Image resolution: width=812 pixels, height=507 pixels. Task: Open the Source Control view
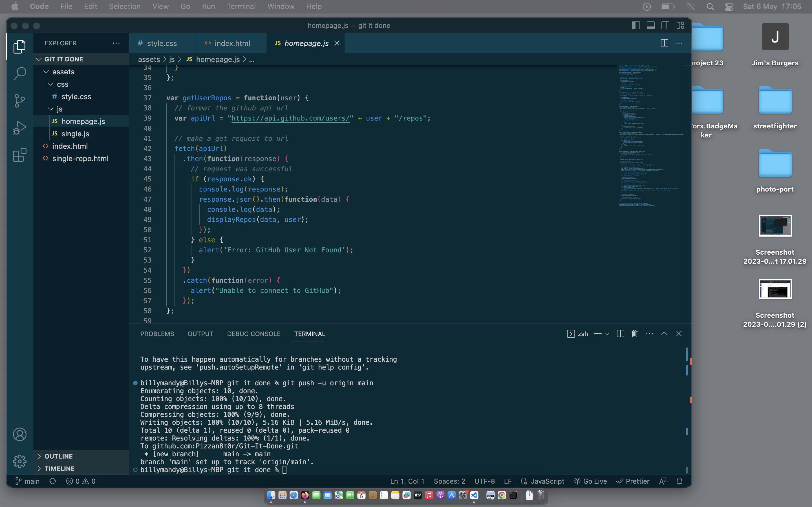19,101
